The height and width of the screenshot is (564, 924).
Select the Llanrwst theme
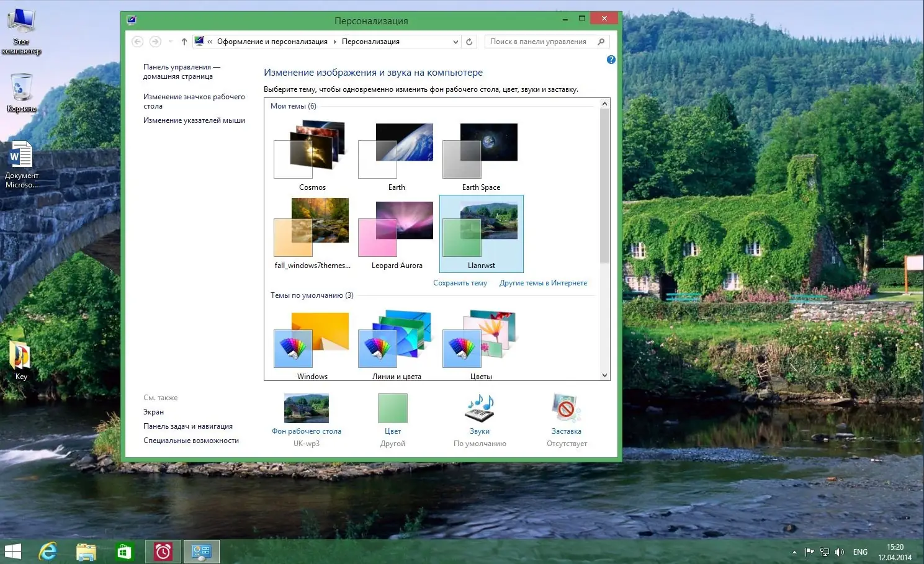[x=481, y=234]
